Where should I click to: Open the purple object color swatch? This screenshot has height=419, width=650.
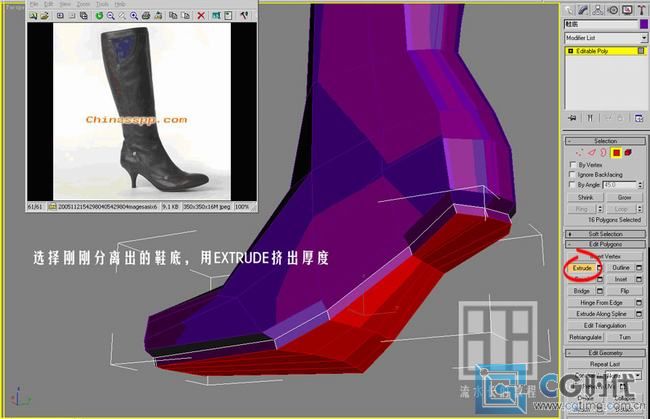click(644, 24)
